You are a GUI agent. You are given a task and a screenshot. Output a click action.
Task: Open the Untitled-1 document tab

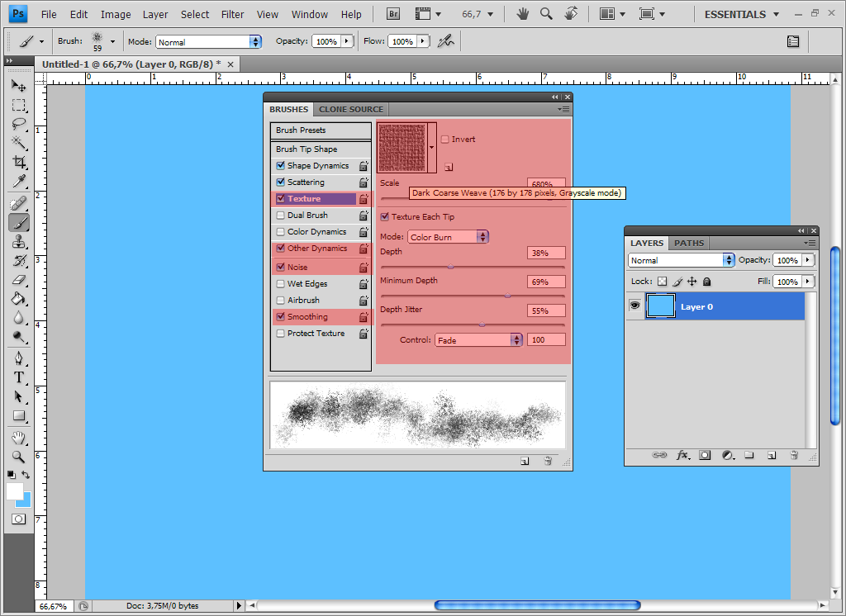point(138,64)
